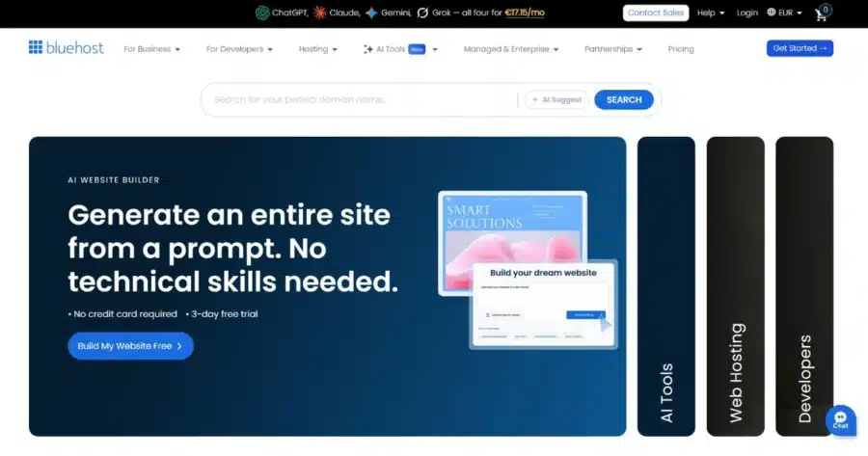
Task: Go to the Pricing page
Action: (x=681, y=49)
